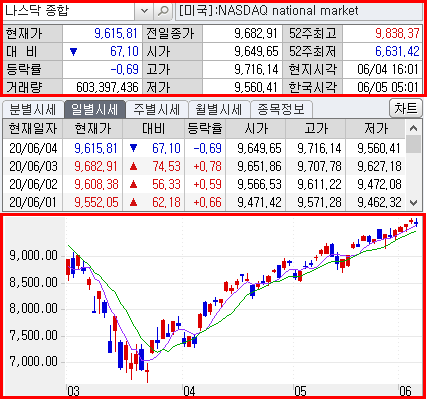Click the 차트 button

[406, 108]
